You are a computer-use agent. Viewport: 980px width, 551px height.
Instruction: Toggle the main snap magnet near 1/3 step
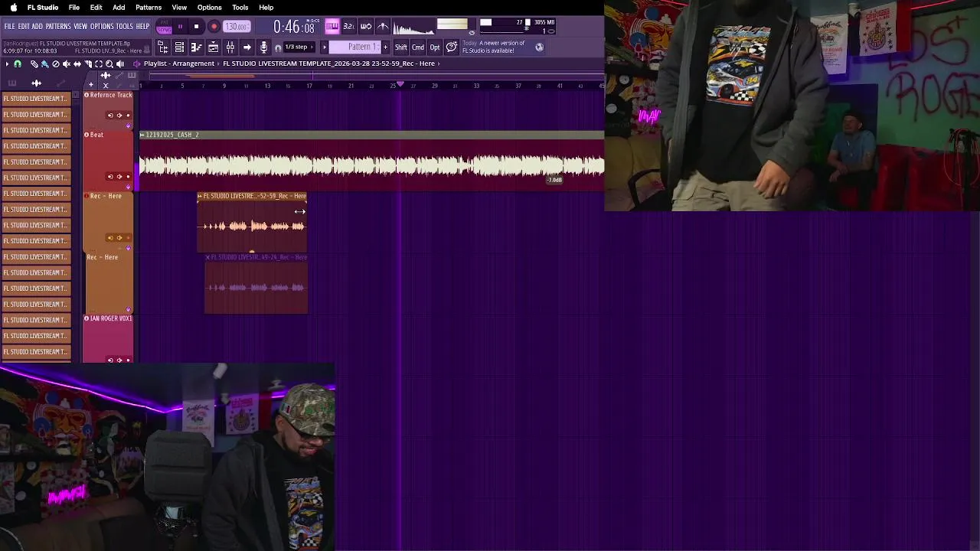point(278,48)
